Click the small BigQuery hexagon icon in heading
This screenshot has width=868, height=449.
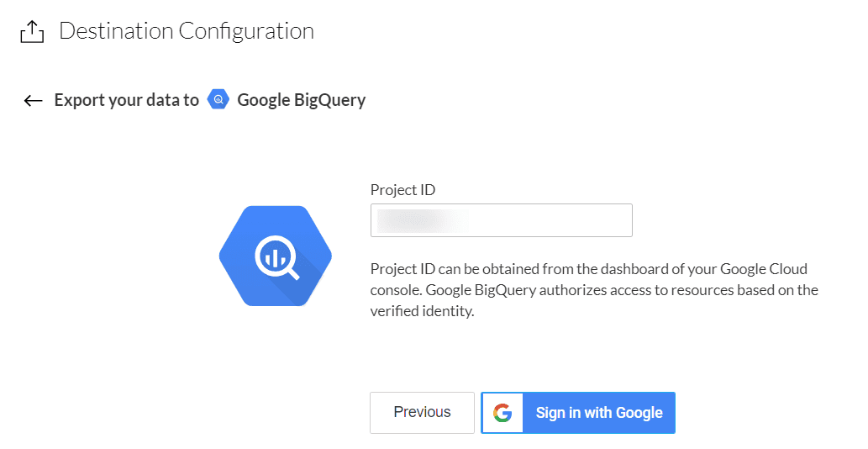(218, 100)
